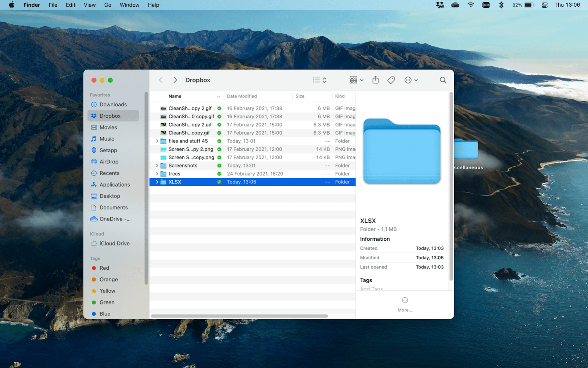
Task: Filter by the Green tag
Action: pos(113,302)
